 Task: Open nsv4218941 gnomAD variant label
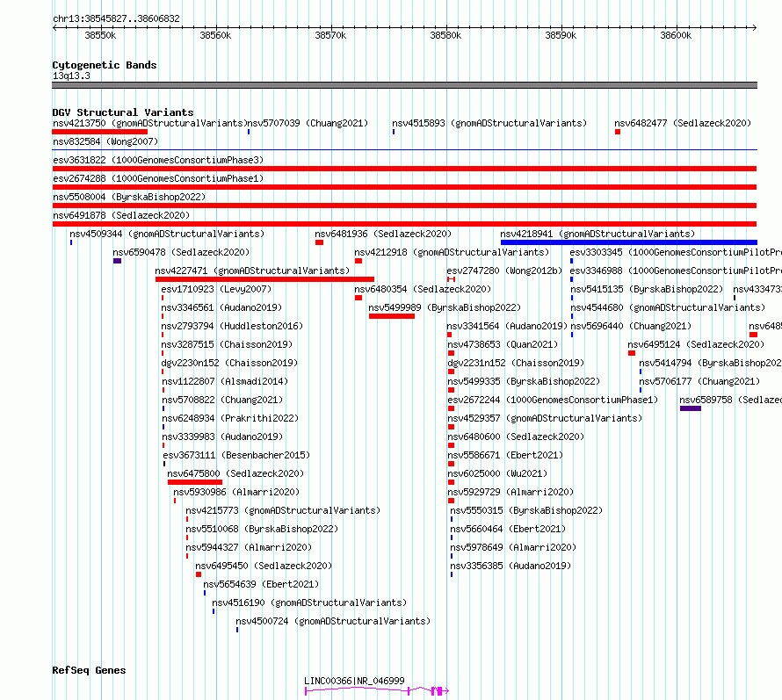pos(597,234)
